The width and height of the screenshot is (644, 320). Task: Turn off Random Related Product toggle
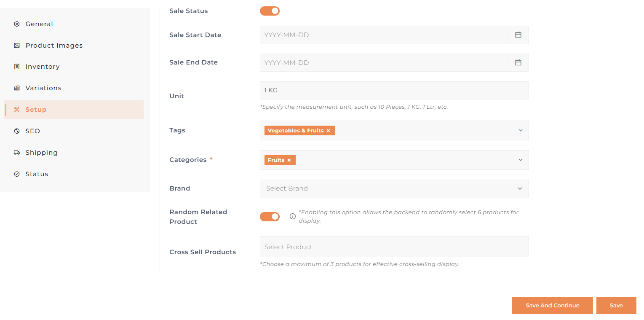point(270,217)
